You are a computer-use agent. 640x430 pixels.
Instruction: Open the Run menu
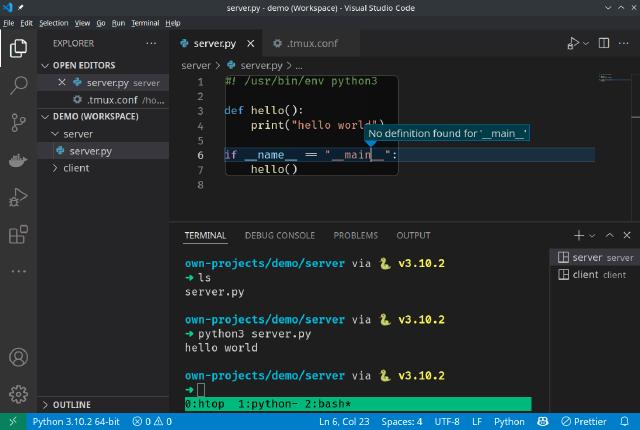click(118, 23)
